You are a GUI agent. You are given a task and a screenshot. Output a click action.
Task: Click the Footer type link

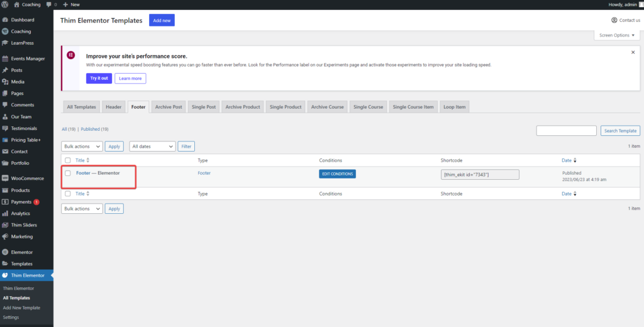pos(204,173)
